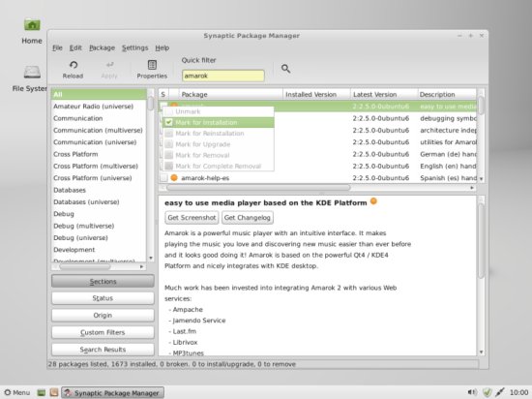This screenshot has width=532, height=399.
Task: Click the package list scroll-down arrow
Action: pos(481,178)
